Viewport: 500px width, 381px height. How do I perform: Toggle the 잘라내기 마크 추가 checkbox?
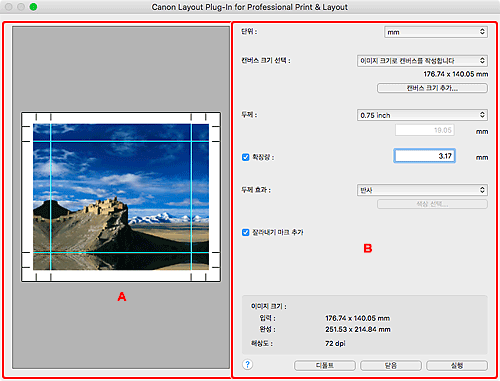(x=246, y=232)
